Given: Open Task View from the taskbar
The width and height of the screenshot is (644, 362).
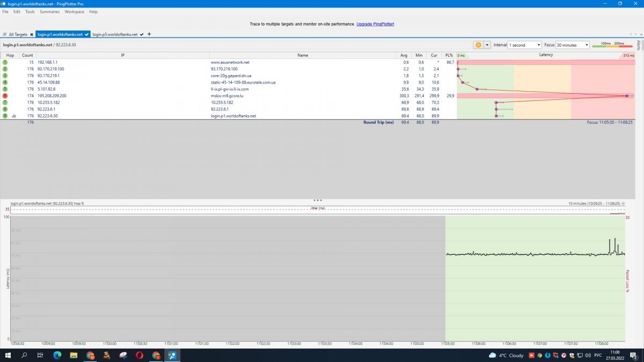Looking at the screenshot, I should click(40, 355).
